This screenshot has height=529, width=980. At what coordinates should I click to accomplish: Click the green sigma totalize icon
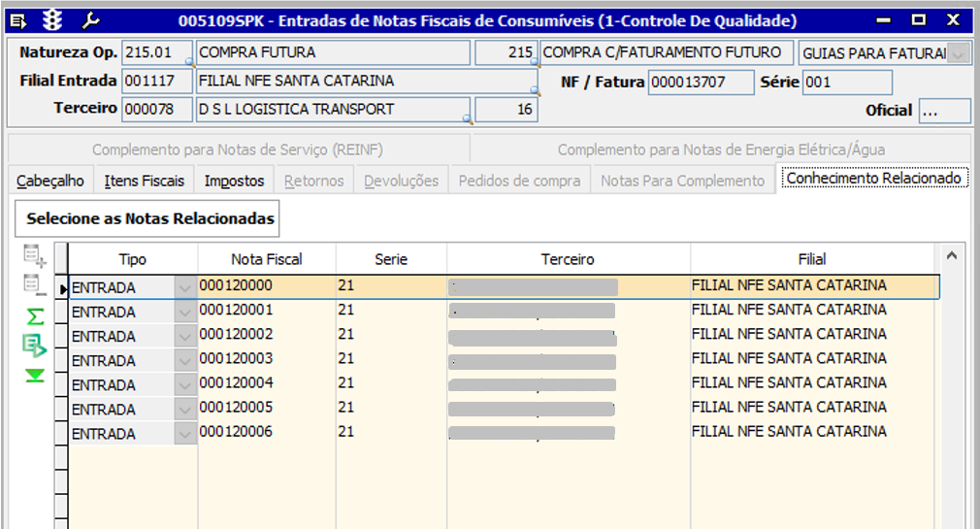(35, 316)
